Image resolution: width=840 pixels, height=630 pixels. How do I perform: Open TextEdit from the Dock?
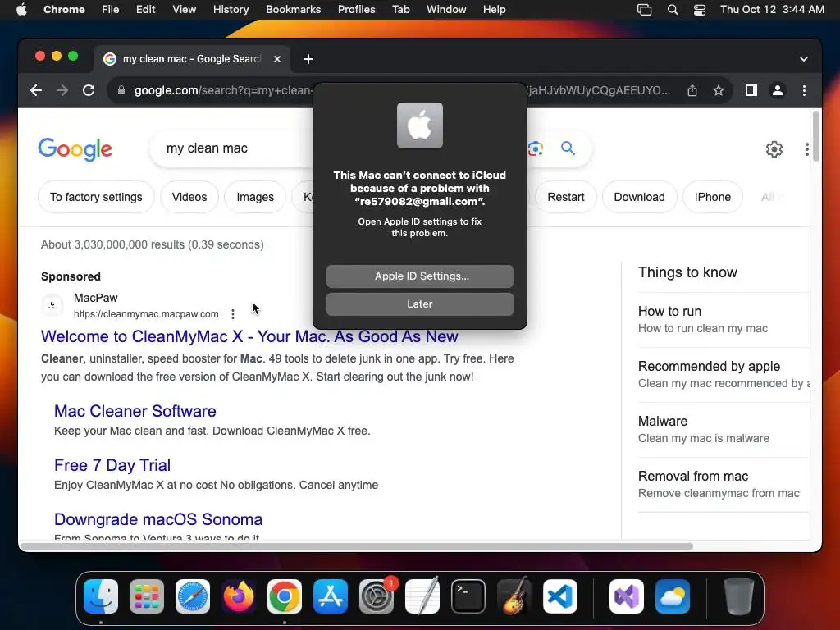click(x=422, y=596)
